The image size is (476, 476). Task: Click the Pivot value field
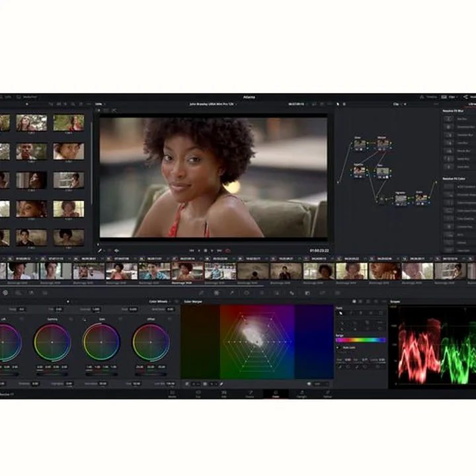click(133, 309)
